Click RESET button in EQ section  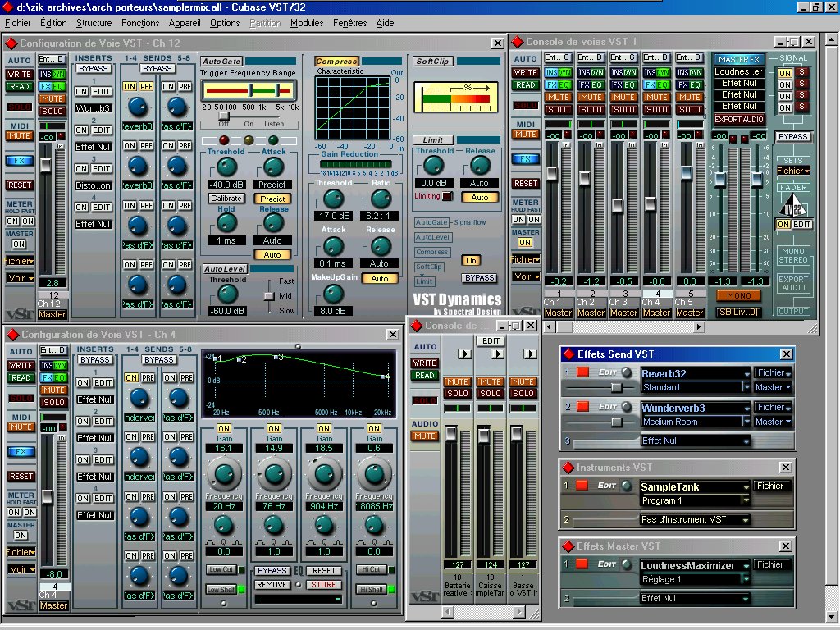[x=323, y=571]
